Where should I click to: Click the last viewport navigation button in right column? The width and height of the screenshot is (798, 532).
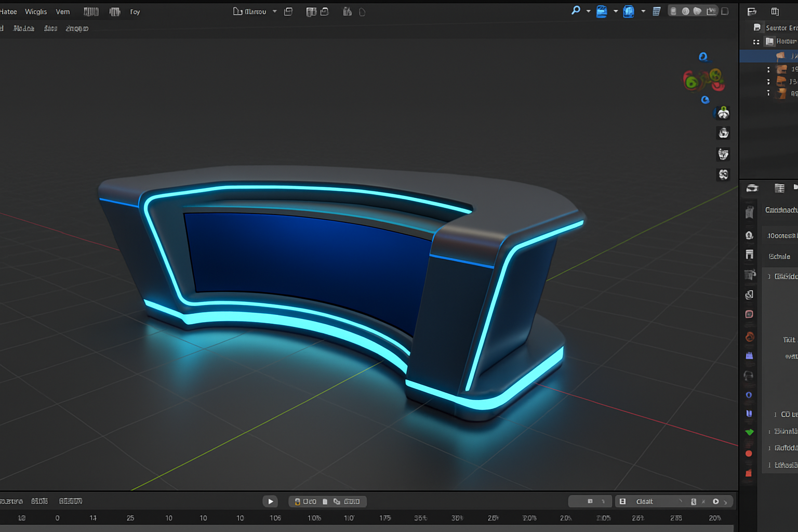(x=723, y=175)
